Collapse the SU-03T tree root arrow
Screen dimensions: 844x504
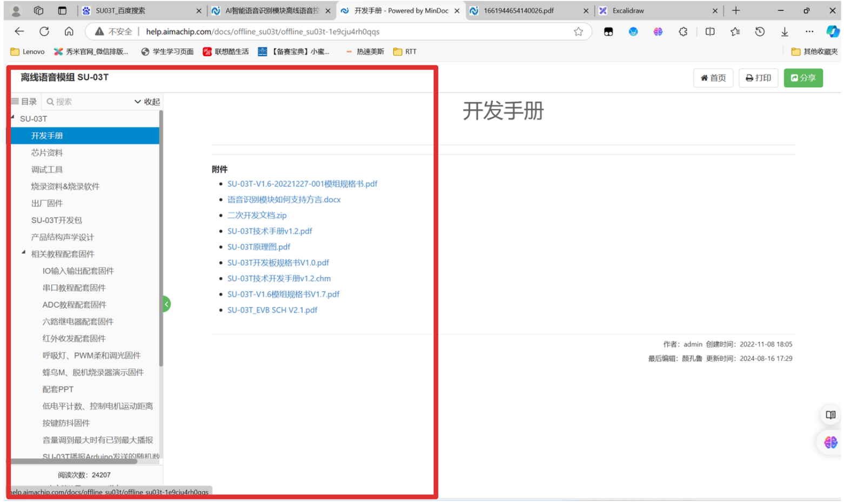coord(13,118)
